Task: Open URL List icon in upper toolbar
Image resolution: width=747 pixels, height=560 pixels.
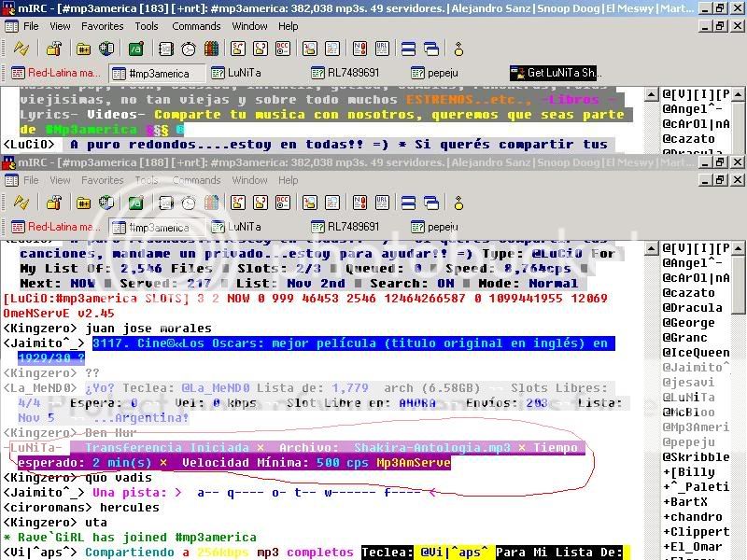Action: (x=382, y=49)
